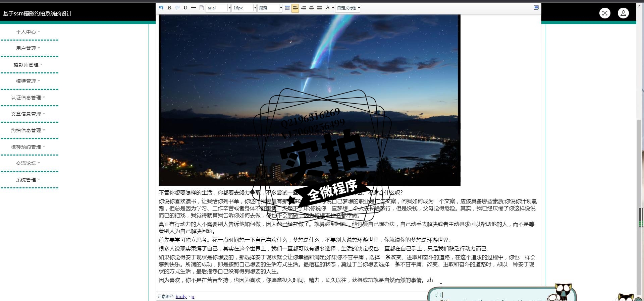The image size is (644, 301).
Task: Click the blank document icon in toolbar
Action: [x=202, y=8]
